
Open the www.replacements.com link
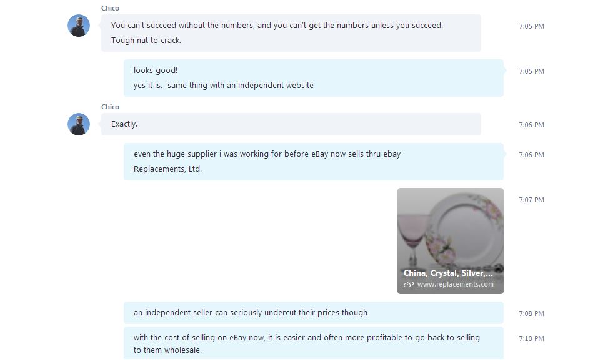point(455,284)
